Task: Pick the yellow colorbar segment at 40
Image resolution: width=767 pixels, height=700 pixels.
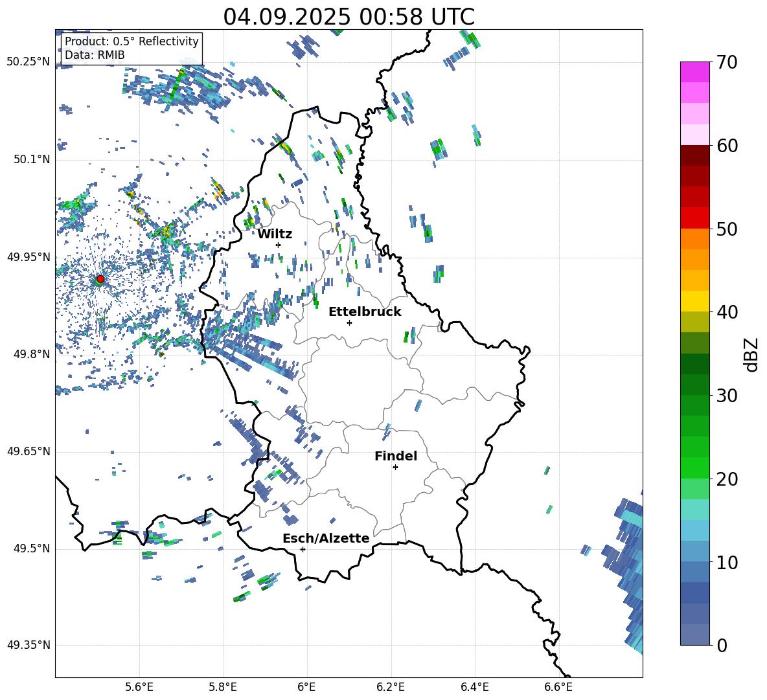Action: (x=694, y=301)
